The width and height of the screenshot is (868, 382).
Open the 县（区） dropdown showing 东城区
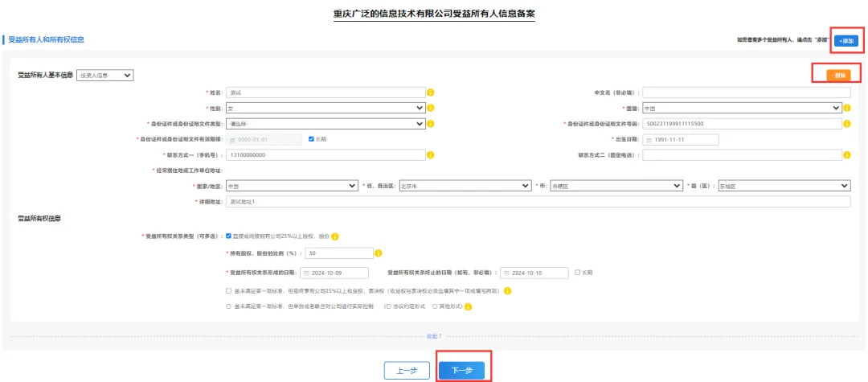(784, 186)
